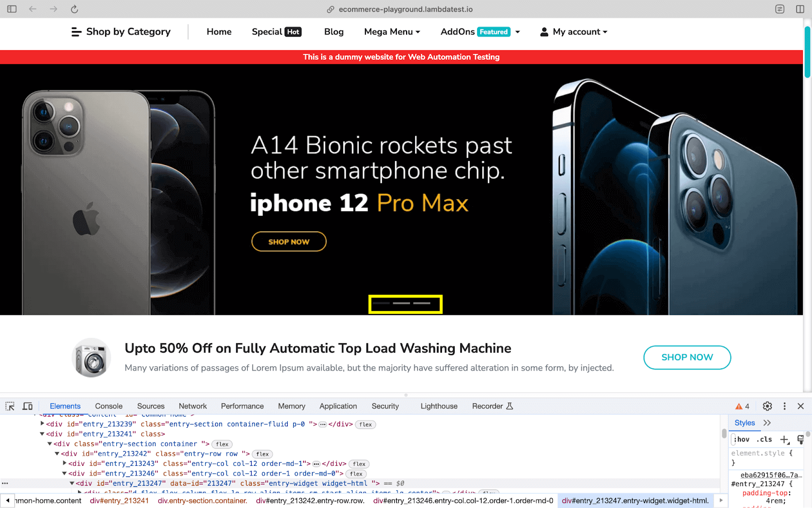812x508 pixels.
Task: Switch to the Console tab
Action: point(109,406)
